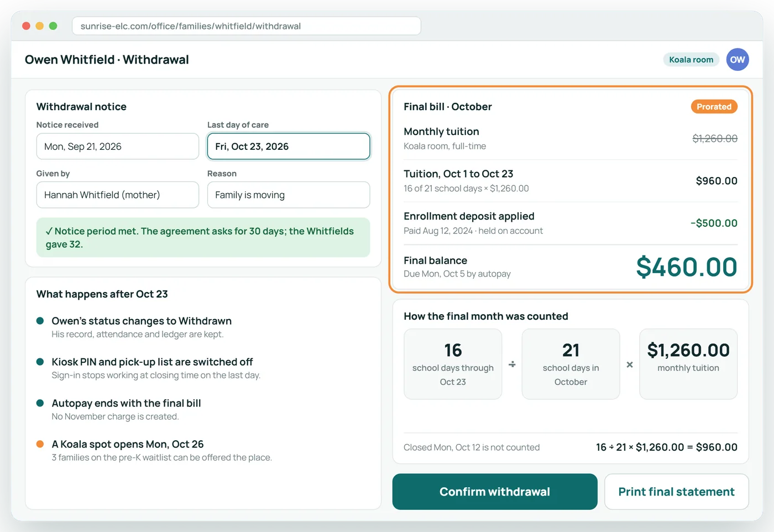This screenshot has height=532, width=774.
Task: Click the $1,260.00 monthly tuition card
Action: click(688, 364)
